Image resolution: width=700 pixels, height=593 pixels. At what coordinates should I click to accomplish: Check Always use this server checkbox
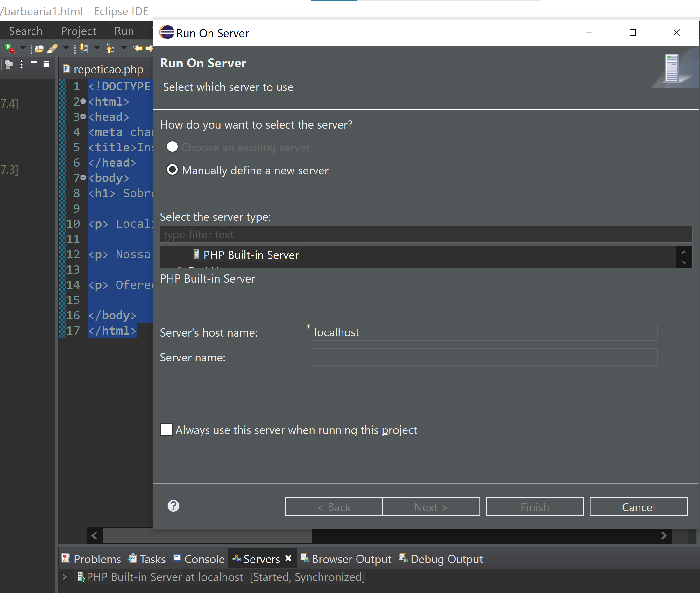tap(166, 429)
